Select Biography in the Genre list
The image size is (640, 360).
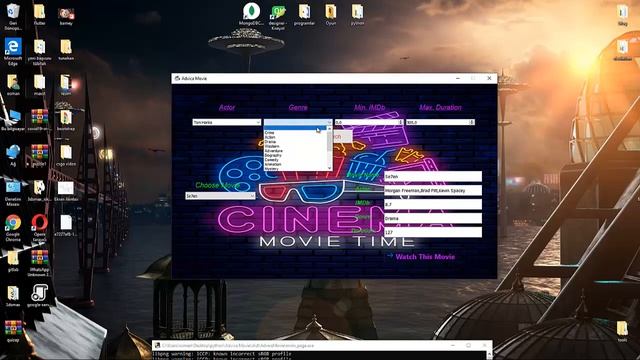pos(296,155)
